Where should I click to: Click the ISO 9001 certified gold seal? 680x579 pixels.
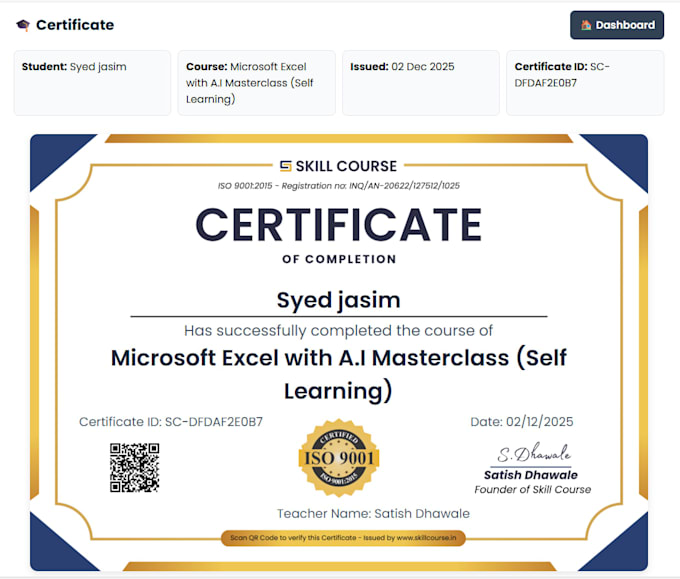click(x=339, y=458)
